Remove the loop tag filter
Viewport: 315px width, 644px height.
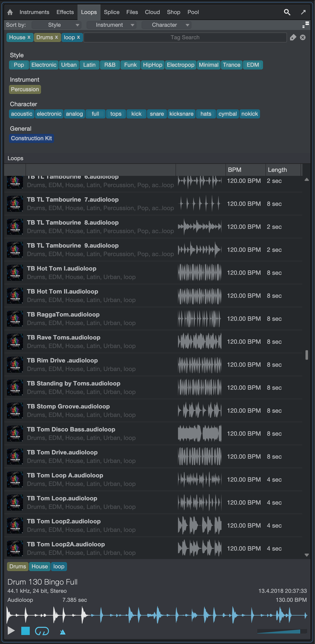pyautogui.click(x=78, y=37)
